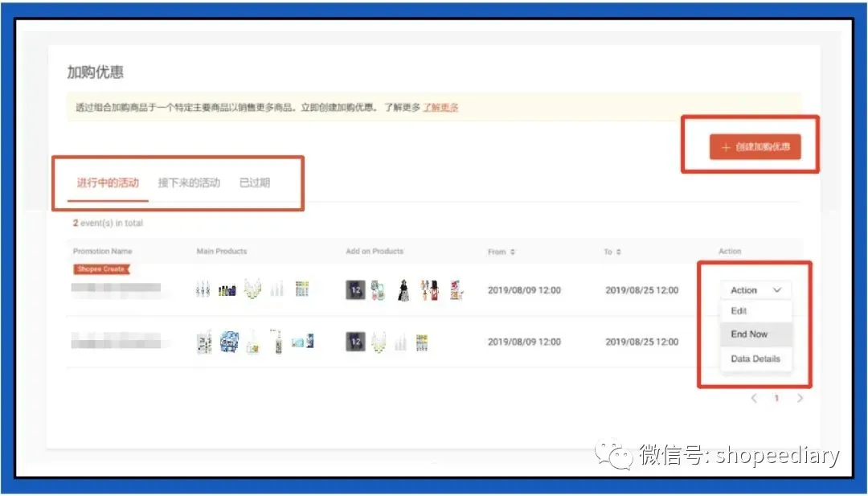Open first main product thumbnail in second row
Viewport: 868px width, 496px height.
tap(204, 342)
